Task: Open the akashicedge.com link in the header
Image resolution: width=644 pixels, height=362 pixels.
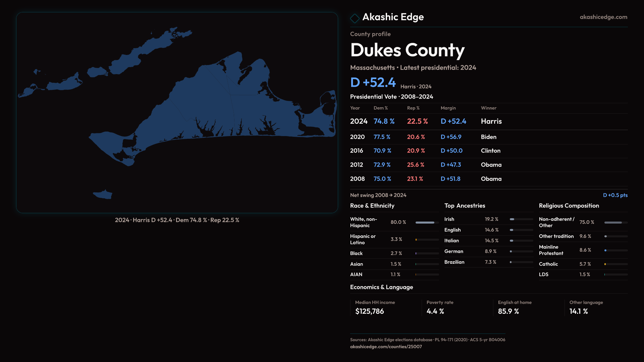Action: click(x=603, y=17)
